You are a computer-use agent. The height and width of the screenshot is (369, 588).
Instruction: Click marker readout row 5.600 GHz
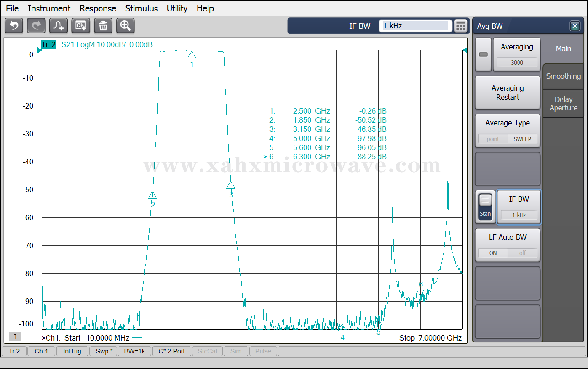328,147
